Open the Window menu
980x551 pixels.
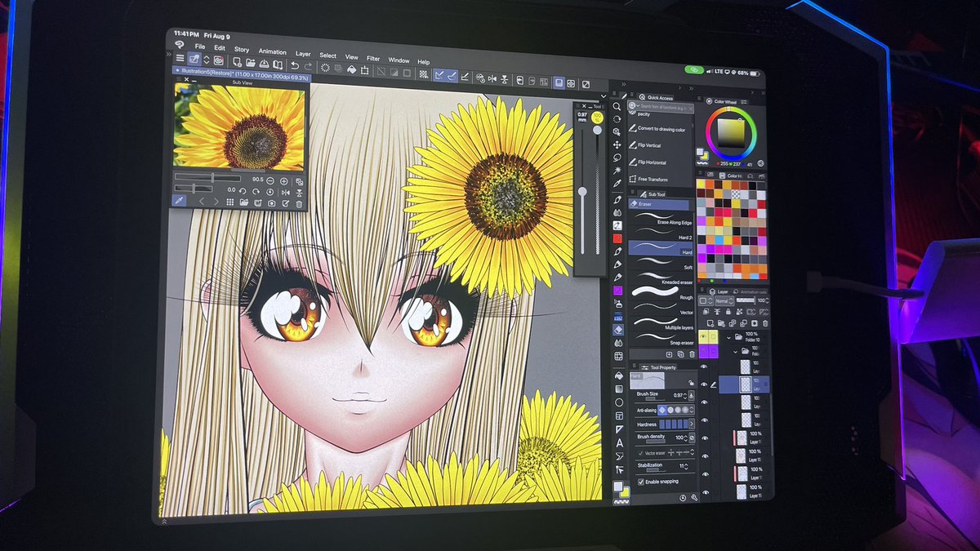[399, 60]
